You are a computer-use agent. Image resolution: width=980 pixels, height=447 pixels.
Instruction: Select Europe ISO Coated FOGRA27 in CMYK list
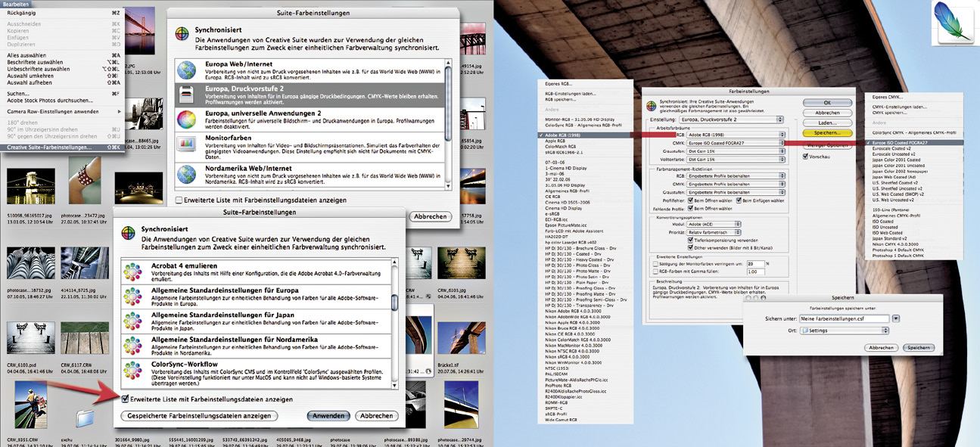(x=913, y=142)
